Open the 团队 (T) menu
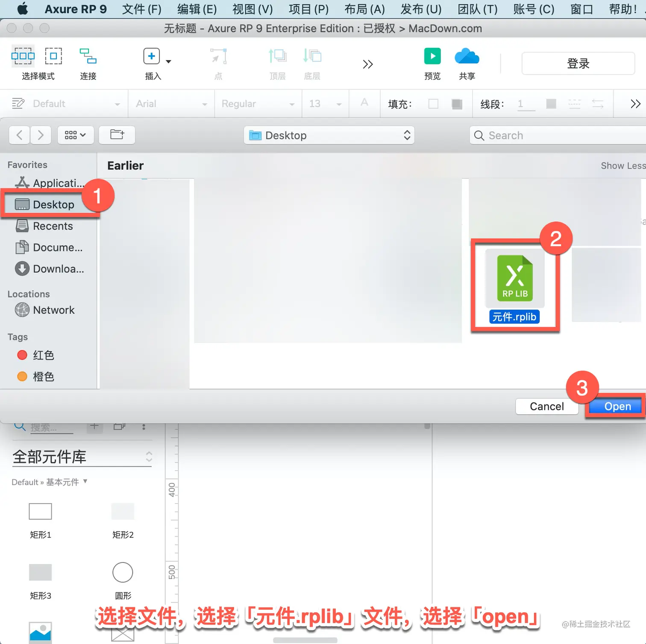This screenshot has width=646, height=644. coord(478,9)
